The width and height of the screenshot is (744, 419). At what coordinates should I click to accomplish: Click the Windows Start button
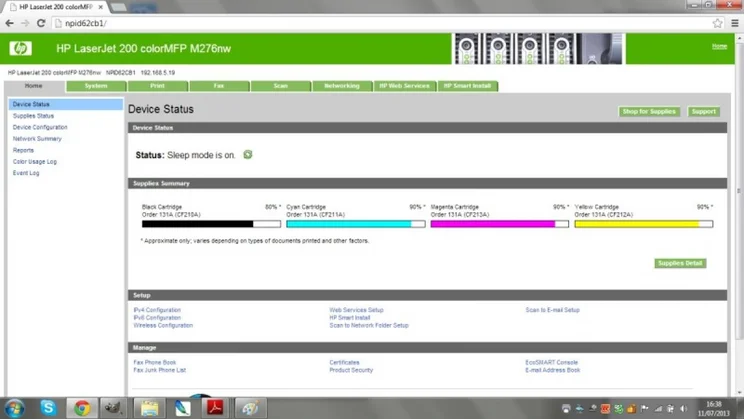click(x=14, y=407)
